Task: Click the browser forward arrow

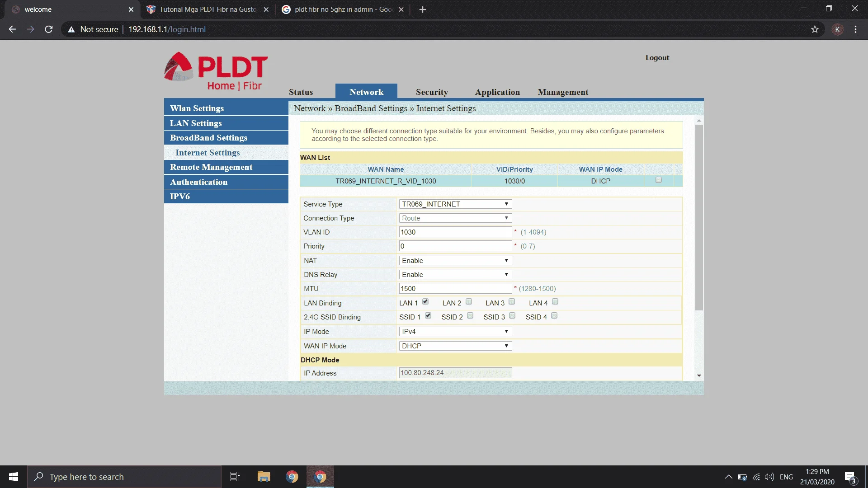Action: tap(30, 29)
